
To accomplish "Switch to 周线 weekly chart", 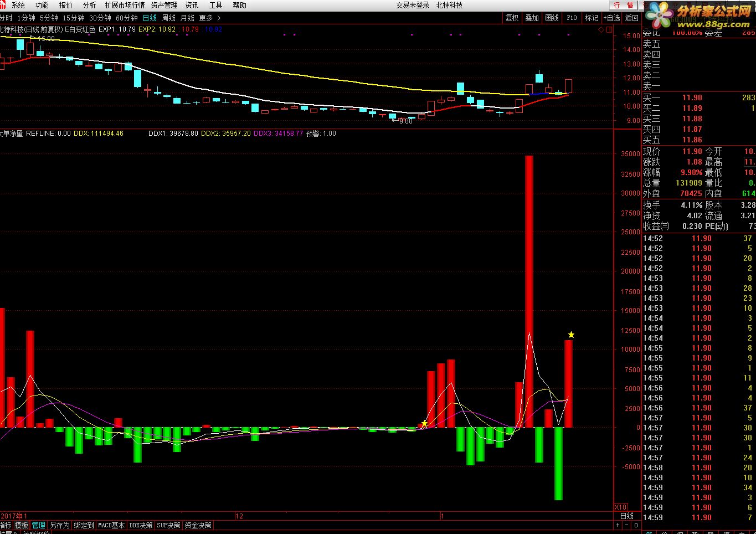I will pos(168,18).
